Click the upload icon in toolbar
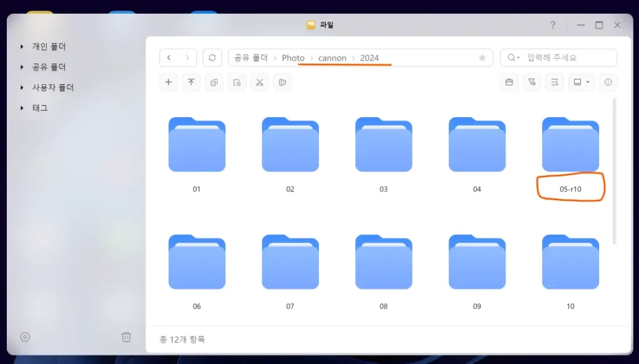This screenshot has height=364, width=639. point(191,82)
